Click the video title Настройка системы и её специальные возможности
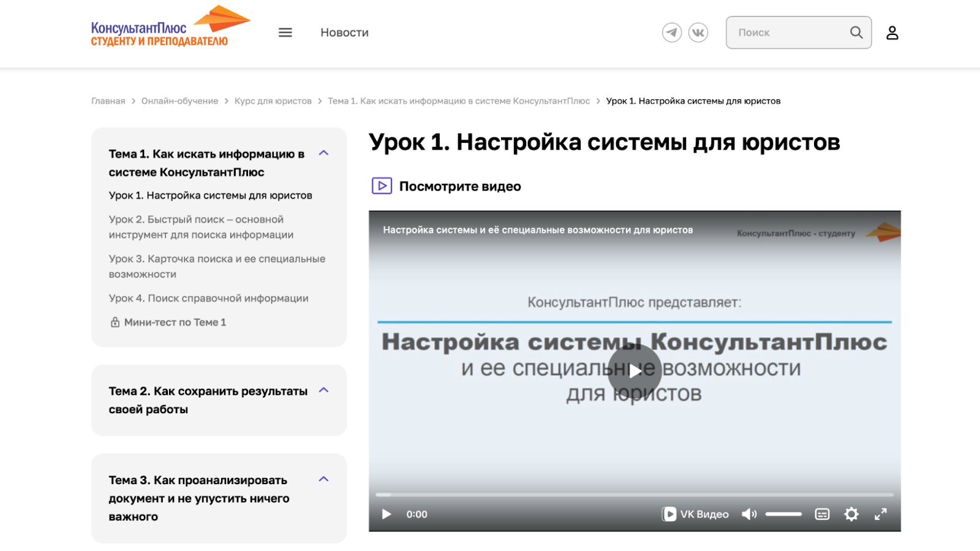The height and width of the screenshot is (551, 980). (x=538, y=230)
